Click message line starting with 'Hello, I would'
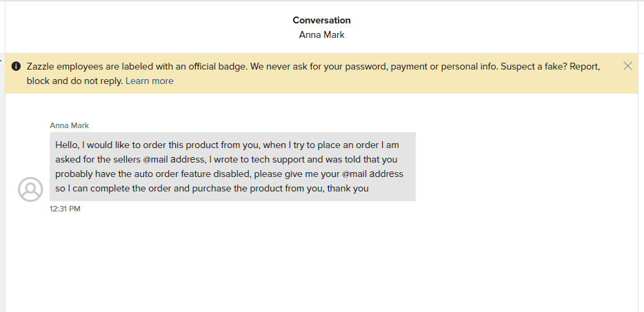This screenshot has height=312, width=644. (227, 145)
